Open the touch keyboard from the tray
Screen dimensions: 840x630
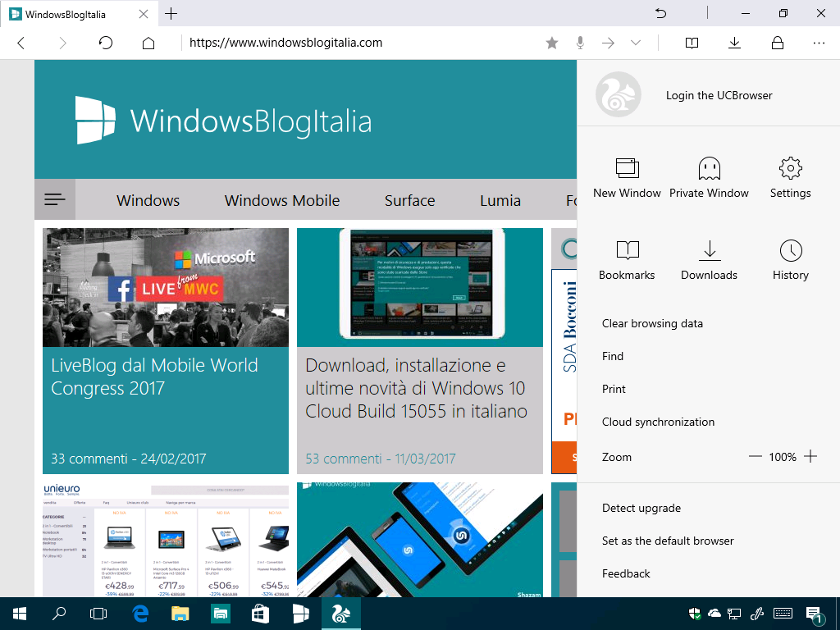pyautogui.click(x=783, y=614)
